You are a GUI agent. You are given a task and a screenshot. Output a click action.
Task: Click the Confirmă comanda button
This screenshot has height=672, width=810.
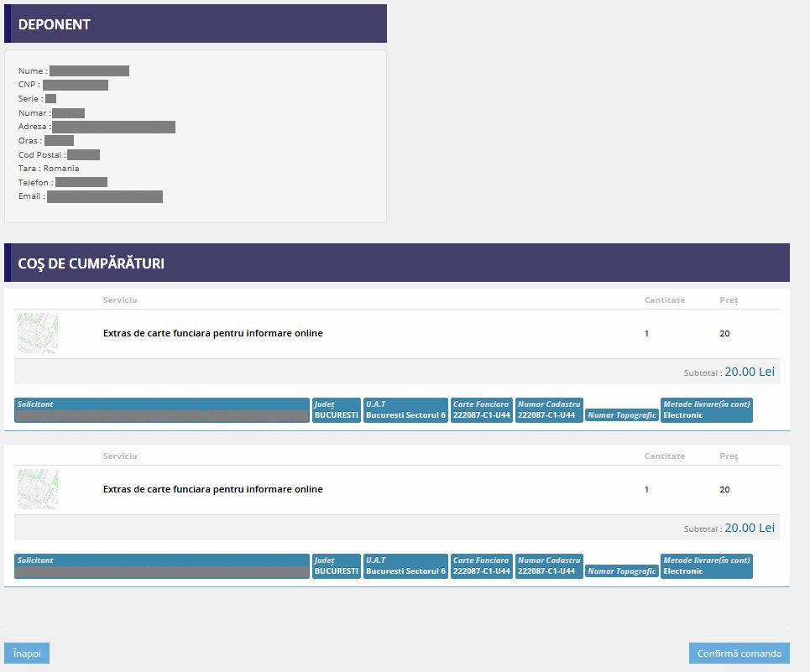pos(739,654)
